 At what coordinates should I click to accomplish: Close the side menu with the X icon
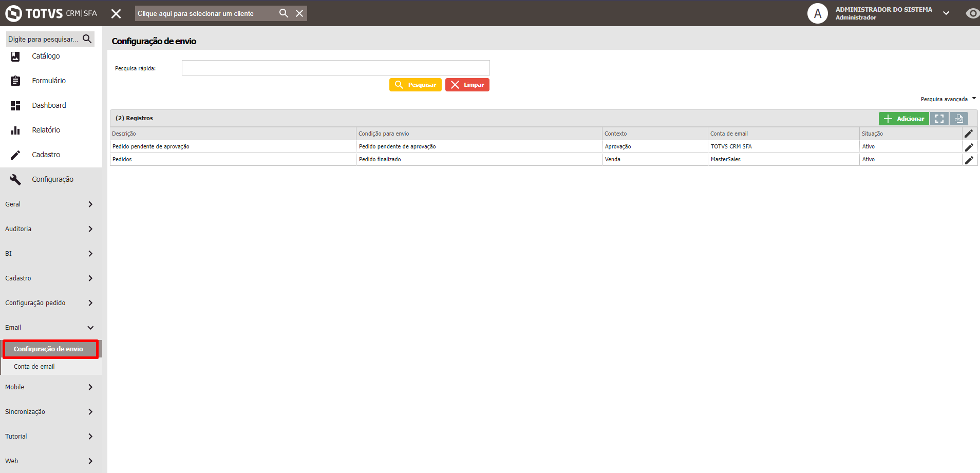click(x=116, y=14)
